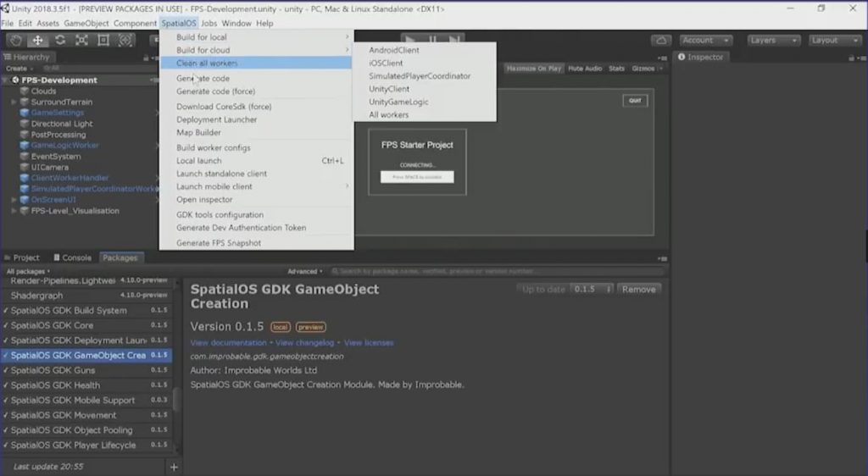The image size is (868, 476).
Task: Toggle Stats overlay in Game view
Action: [x=616, y=69]
